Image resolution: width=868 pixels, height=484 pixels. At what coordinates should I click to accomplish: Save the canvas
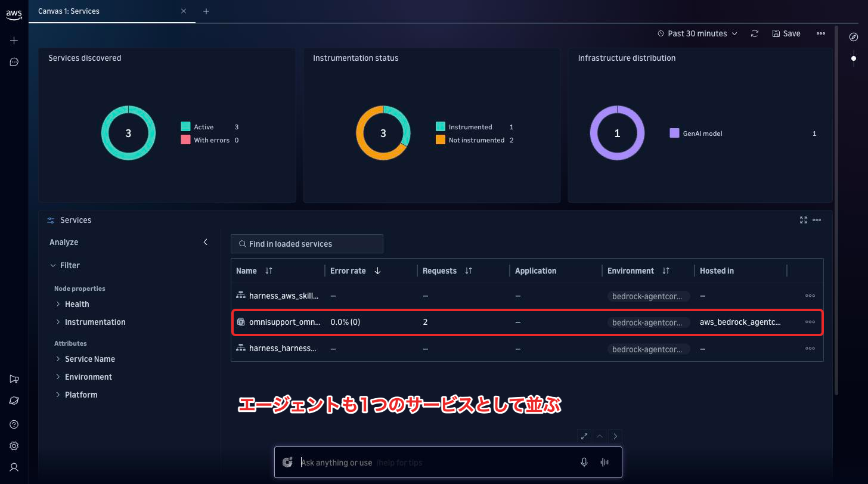(786, 33)
